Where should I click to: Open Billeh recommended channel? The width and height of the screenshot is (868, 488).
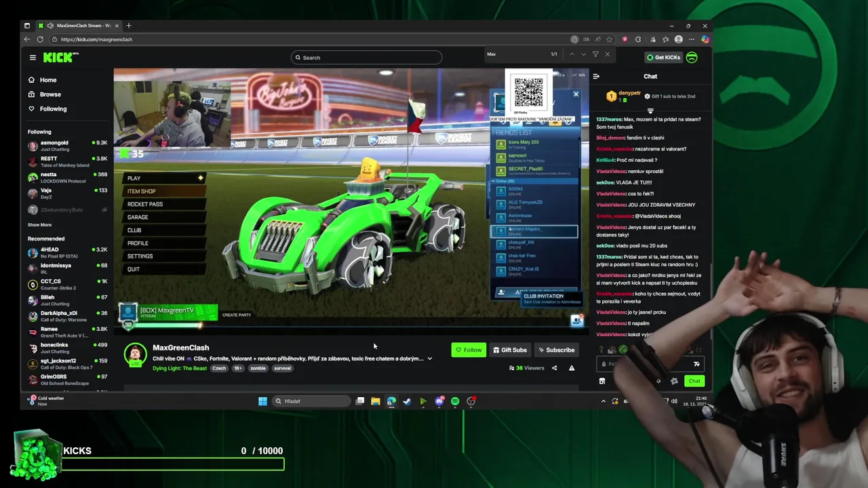67,300
